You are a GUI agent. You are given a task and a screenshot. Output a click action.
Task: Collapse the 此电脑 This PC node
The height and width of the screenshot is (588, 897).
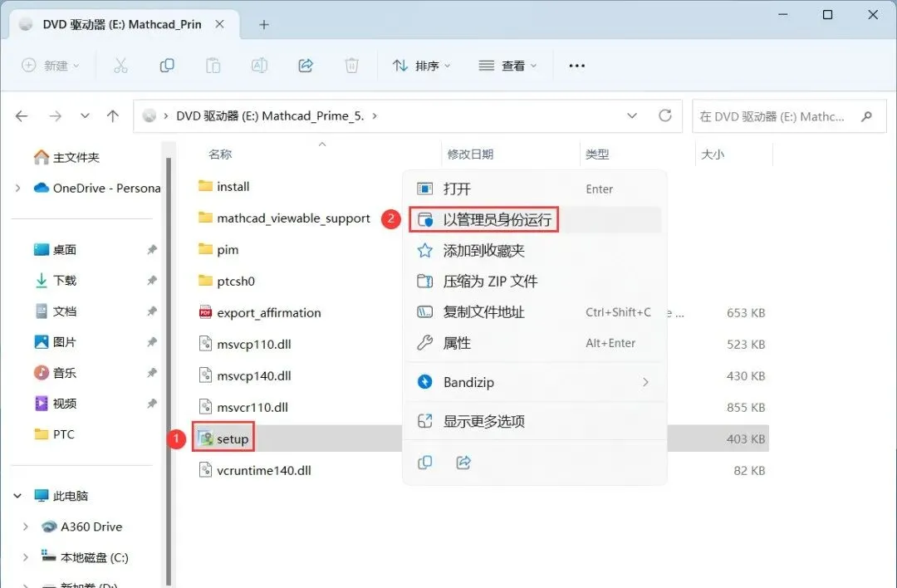pyautogui.click(x=17, y=496)
